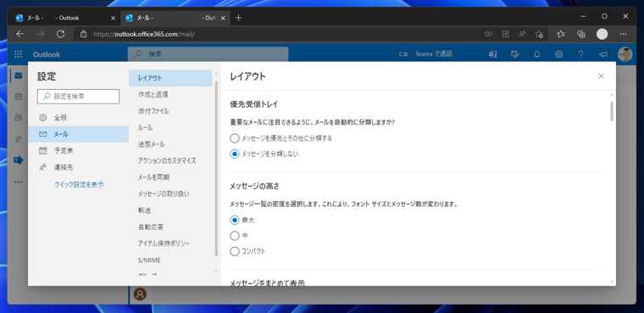This screenshot has width=644, height=313.
Task: Open the 転送 settings page
Action: click(x=170, y=210)
